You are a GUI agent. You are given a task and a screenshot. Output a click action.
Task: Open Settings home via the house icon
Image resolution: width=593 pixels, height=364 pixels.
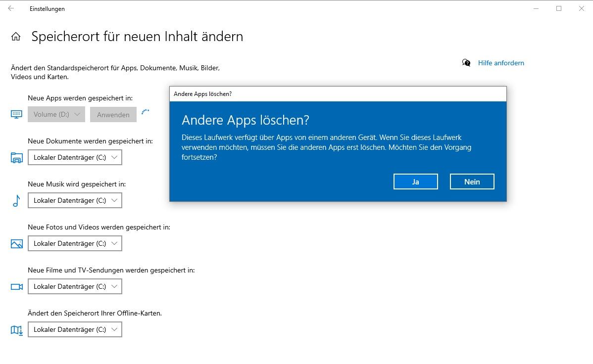pyautogui.click(x=16, y=36)
